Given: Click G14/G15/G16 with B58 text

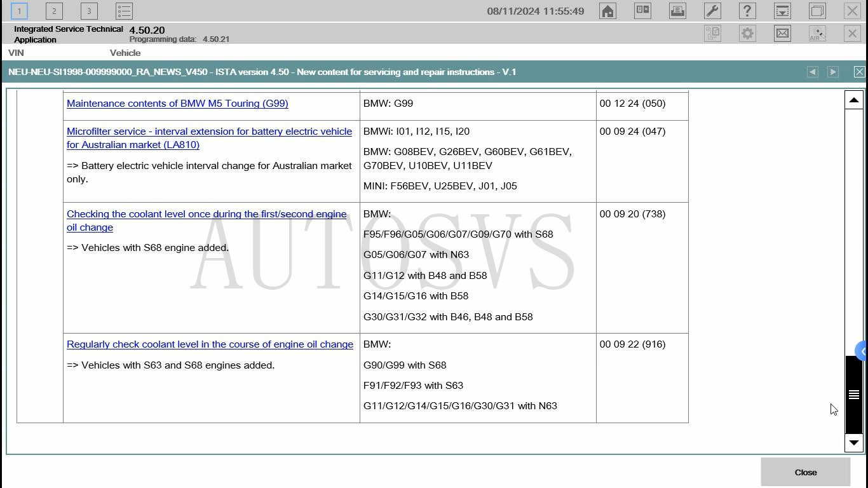Looking at the screenshot, I should click(416, 296).
